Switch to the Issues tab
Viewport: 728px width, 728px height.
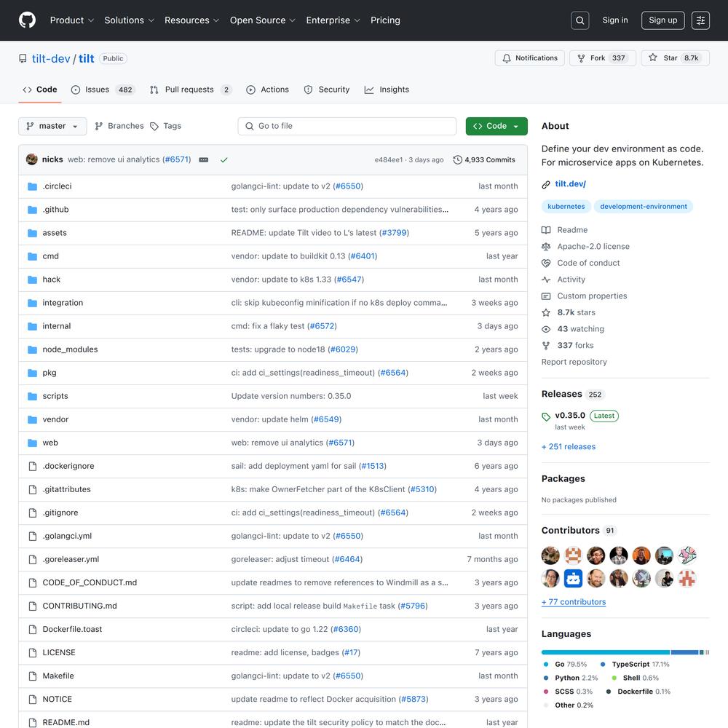[103, 90]
